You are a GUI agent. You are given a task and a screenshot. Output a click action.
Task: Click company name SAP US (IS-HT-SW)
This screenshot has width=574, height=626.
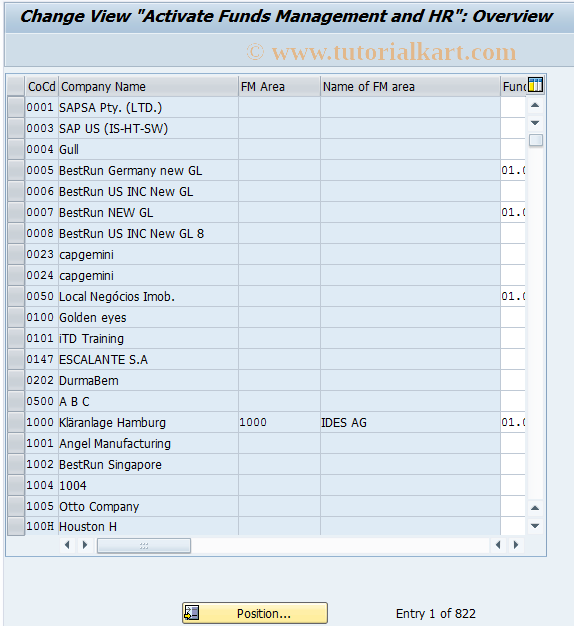(x=148, y=128)
